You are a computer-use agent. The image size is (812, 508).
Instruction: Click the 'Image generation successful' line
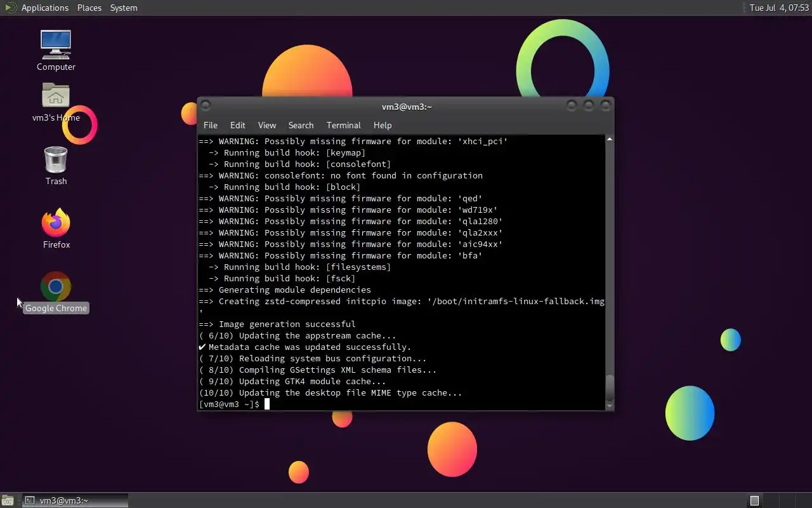pos(277,324)
